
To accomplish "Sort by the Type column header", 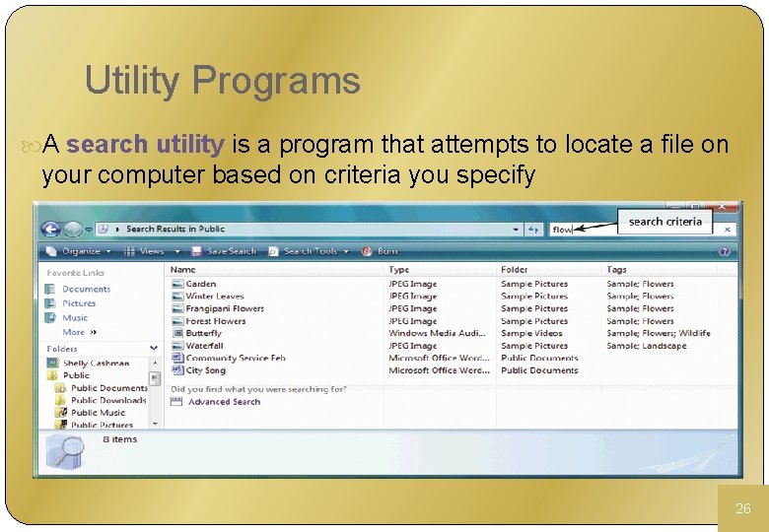I will coord(398,269).
